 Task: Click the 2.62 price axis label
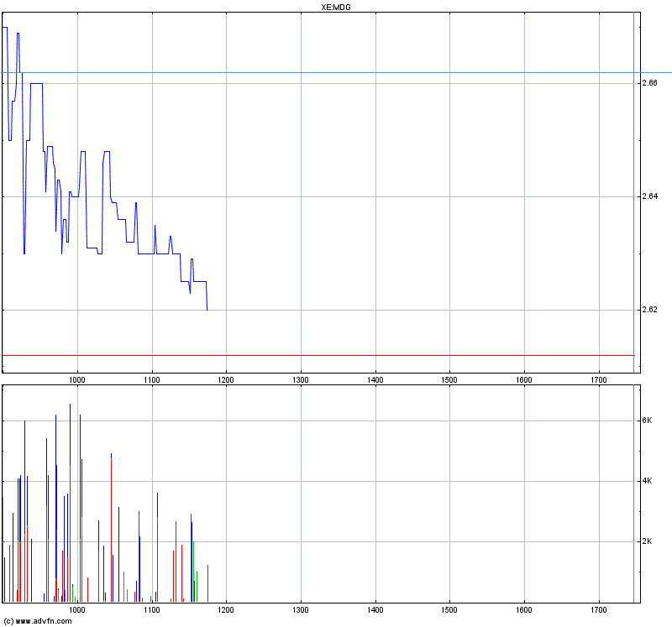point(648,310)
